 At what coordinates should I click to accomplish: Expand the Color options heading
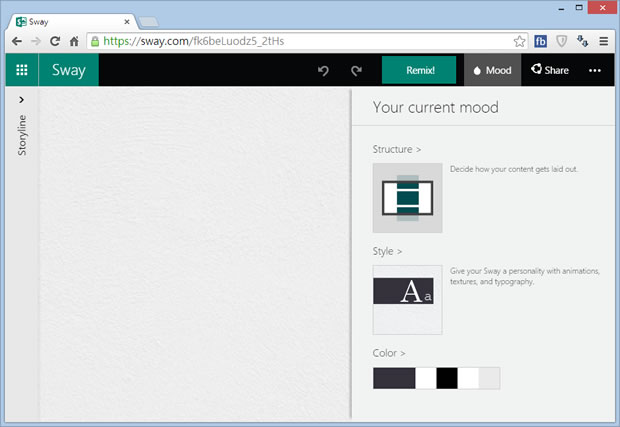coord(388,353)
